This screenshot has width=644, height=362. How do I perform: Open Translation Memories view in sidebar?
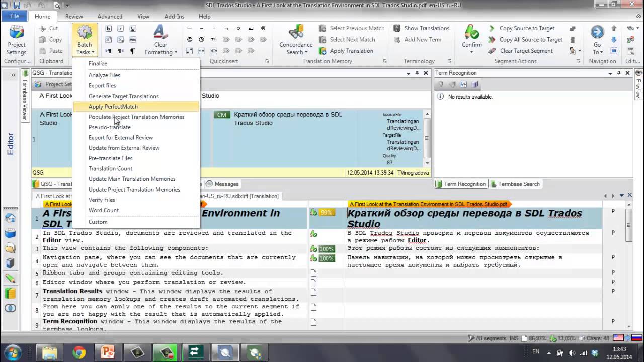point(10,293)
